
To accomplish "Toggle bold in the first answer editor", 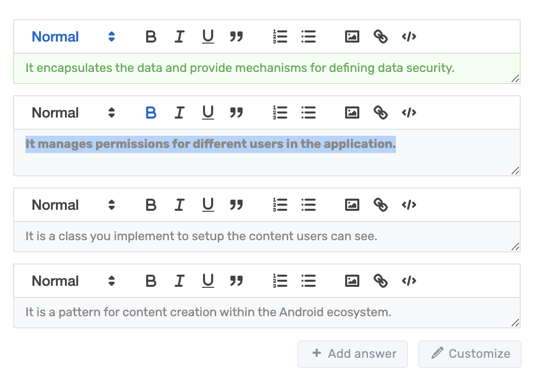I will click(x=151, y=36).
